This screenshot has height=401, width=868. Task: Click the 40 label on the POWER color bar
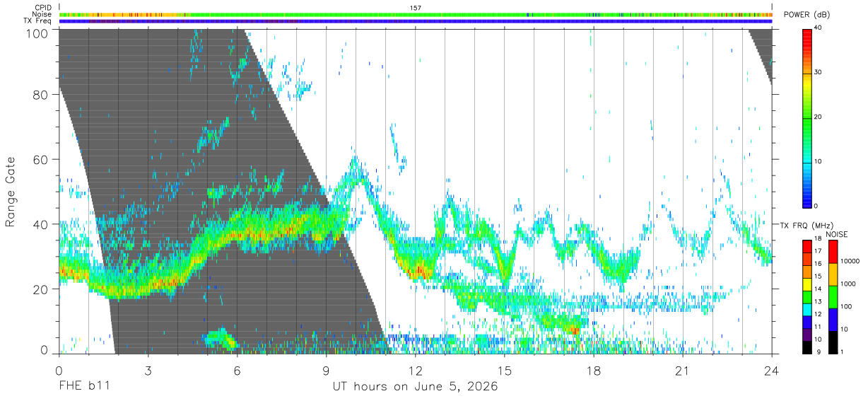tap(818, 28)
